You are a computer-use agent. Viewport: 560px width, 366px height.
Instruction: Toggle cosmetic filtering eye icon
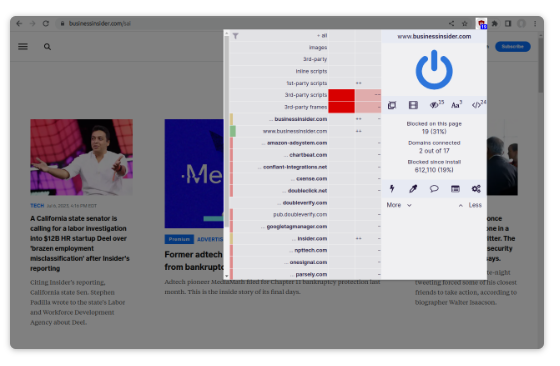(435, 105)
